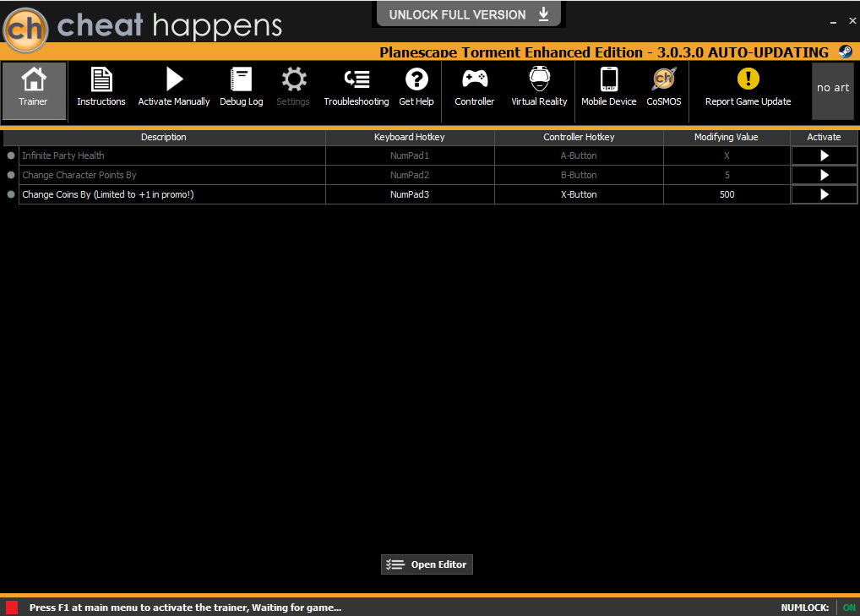Click the Activate column header
860x616 pixels.
click(x=824, y=137)
